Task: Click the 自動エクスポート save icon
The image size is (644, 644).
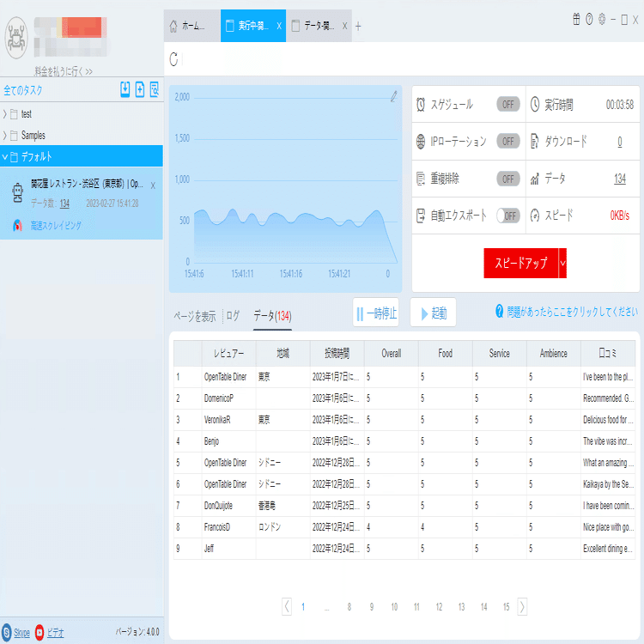Action: 421,216
